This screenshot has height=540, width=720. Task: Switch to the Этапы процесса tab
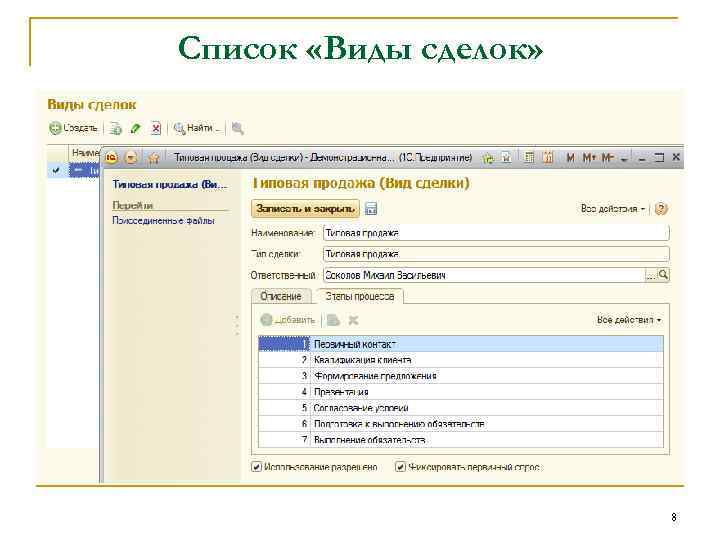360,296
